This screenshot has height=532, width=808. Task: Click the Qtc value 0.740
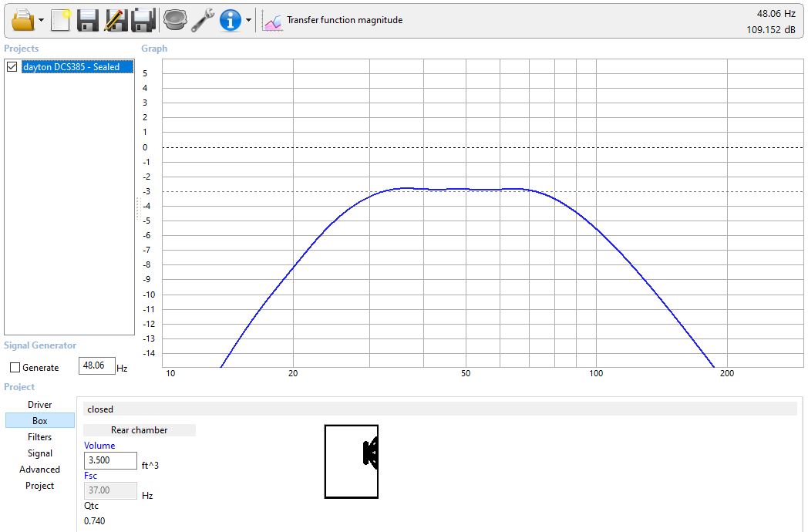click(94, 520)
